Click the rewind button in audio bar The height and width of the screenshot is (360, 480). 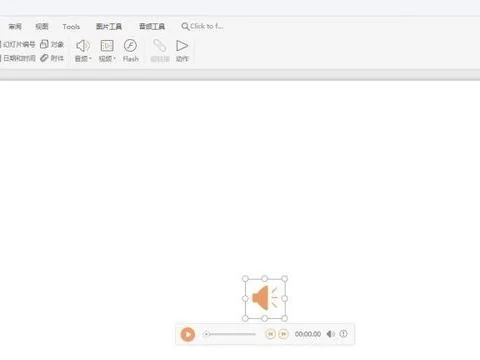[x=270, y=334]
